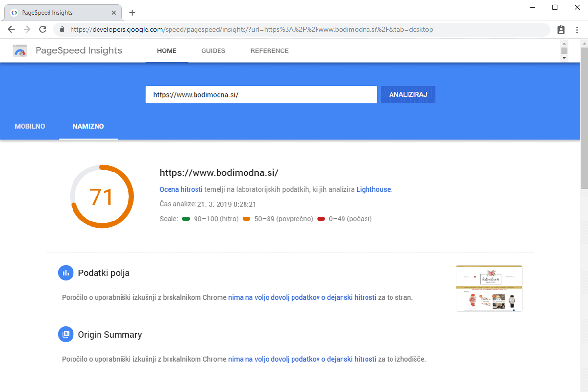Click the URL input field with bodimodna.si

pyautogui.click(x=261, y=95)
